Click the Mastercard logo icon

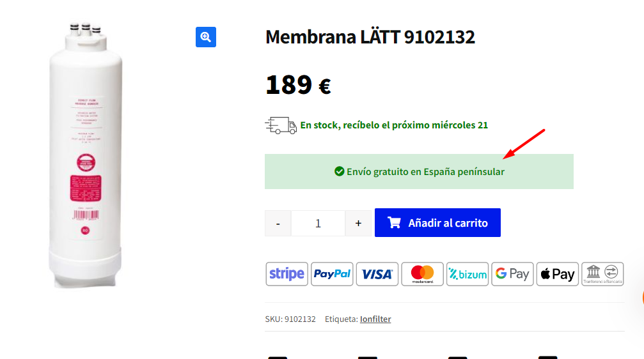(422, 274)
